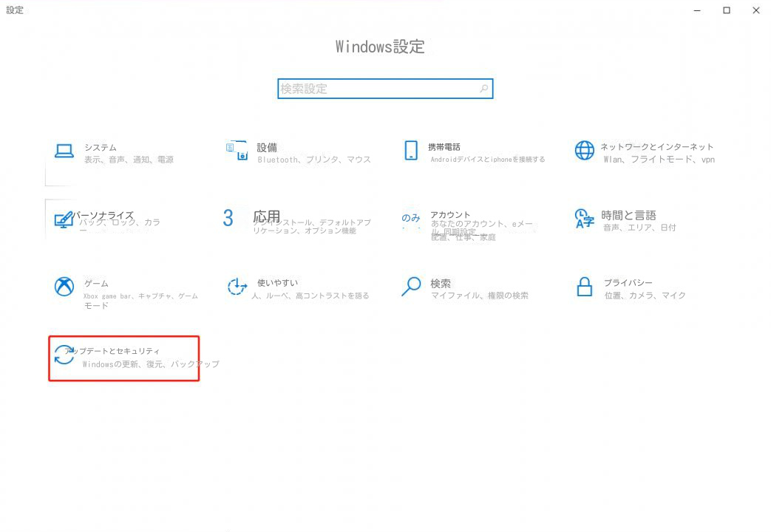The height and width of the screenshot is (532, 771).
Task: Open the network globe icon
Action: point(584,151)
